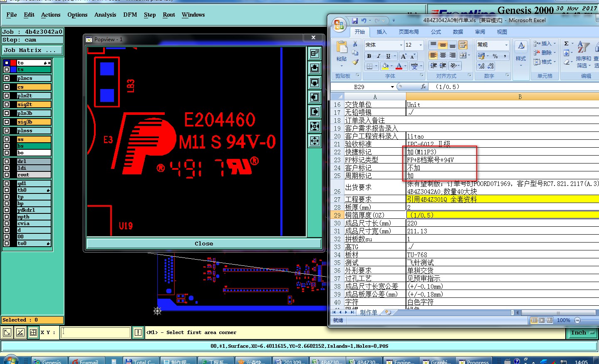Toggle checkbox for layer rout

pos(7,175)
